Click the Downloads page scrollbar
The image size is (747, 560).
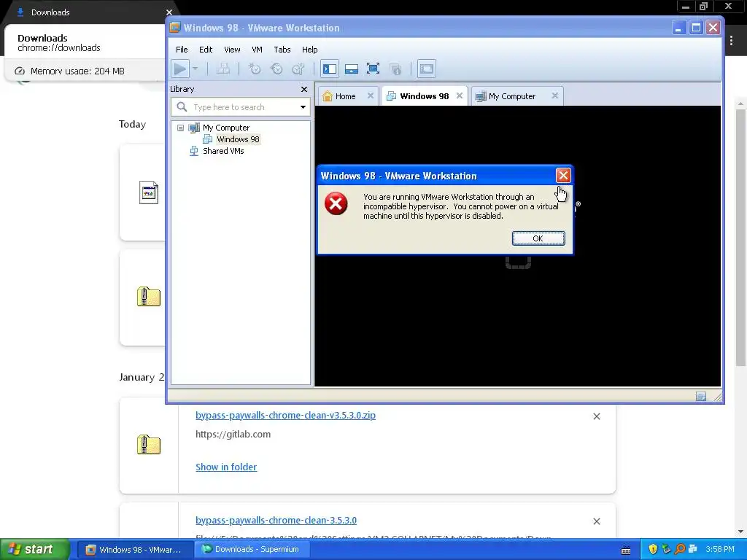pos(740,238)
